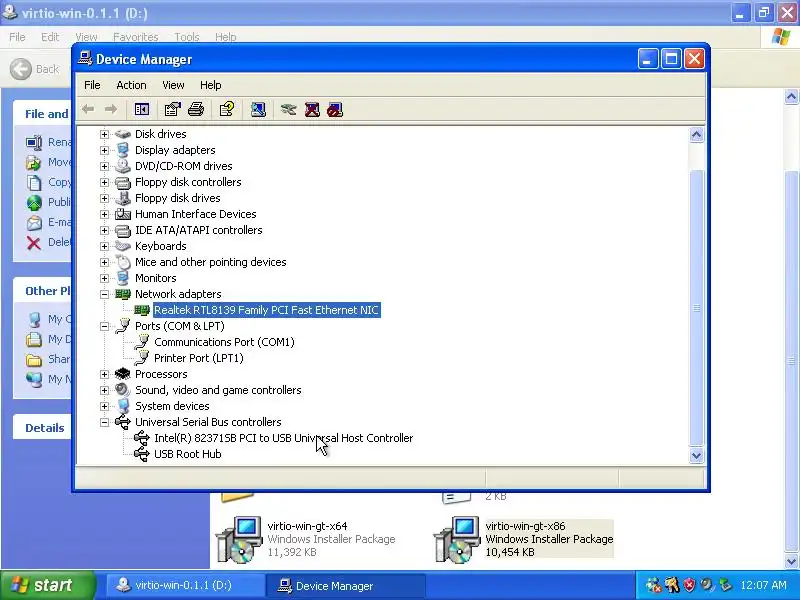Click the Edit menu in Explorer window
800x600 pixels.
click(x=50, y=37)
